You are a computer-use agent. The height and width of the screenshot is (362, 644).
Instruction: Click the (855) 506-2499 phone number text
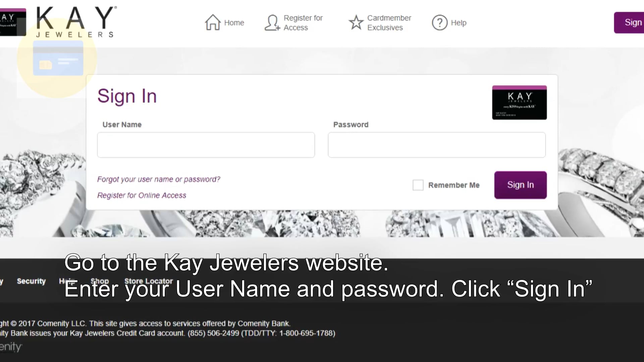pyautogui.click(x=213, y=333)
